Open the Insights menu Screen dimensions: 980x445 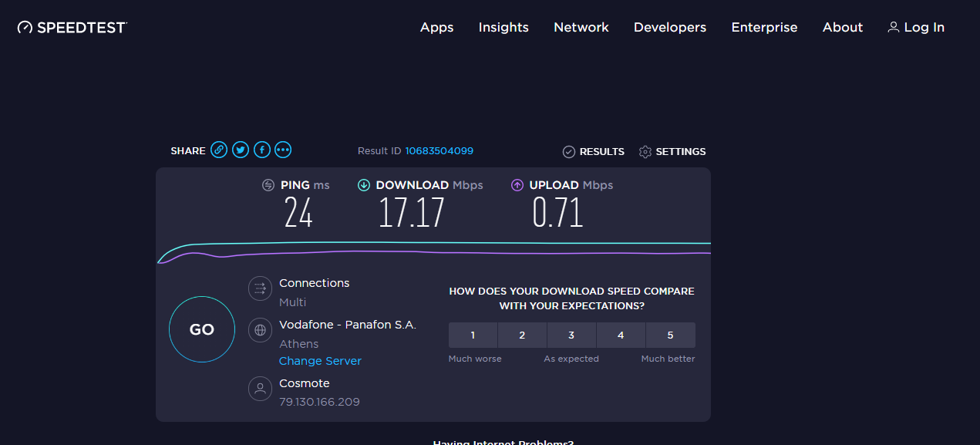click(x=503, y=27)
